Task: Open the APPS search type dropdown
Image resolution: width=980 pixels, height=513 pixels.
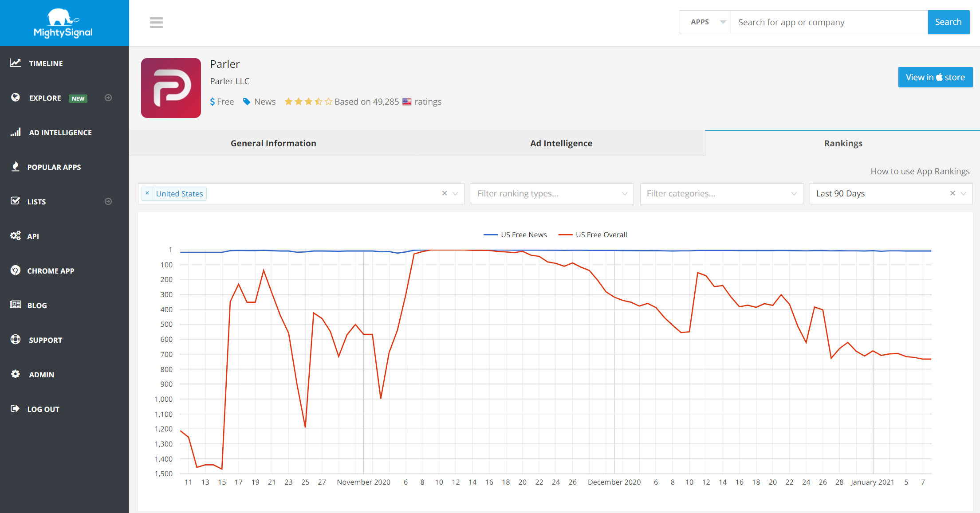Action: [705, 22]
